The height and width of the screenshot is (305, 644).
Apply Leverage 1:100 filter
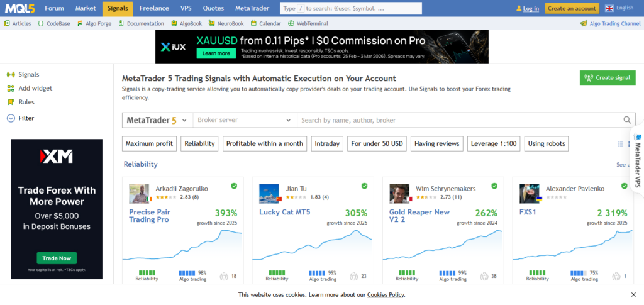494,143
